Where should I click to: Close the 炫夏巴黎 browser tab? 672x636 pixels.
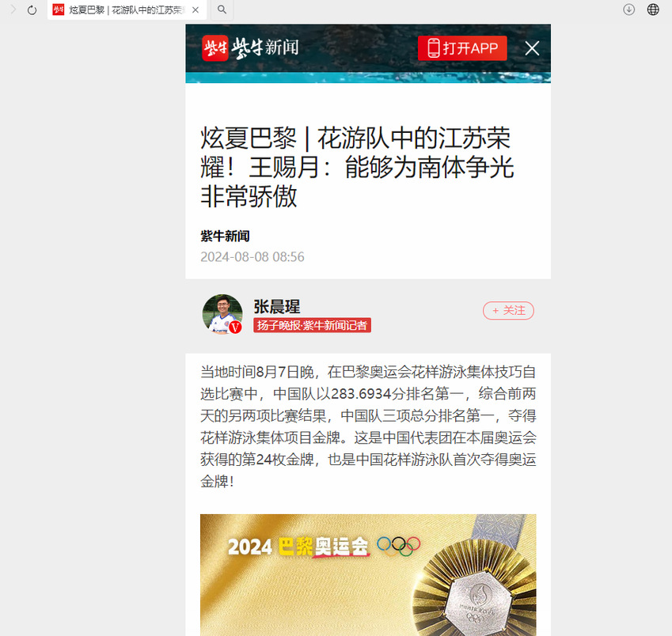point(196,9)
